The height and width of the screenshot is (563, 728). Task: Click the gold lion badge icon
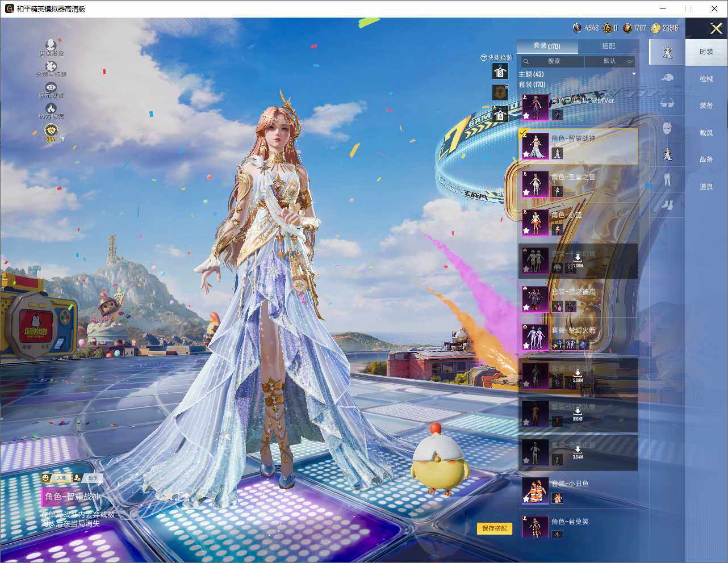[51, 130]
